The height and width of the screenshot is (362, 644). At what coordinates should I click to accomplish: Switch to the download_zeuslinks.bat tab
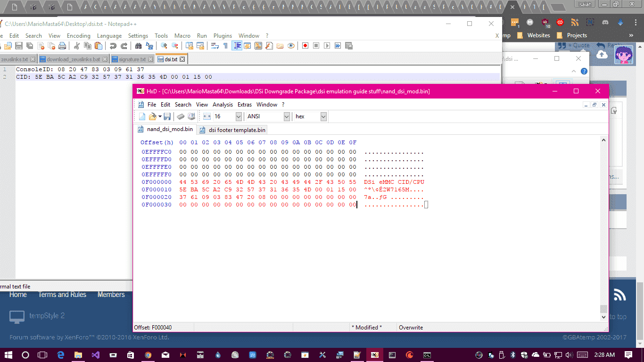tap(73, 59)
